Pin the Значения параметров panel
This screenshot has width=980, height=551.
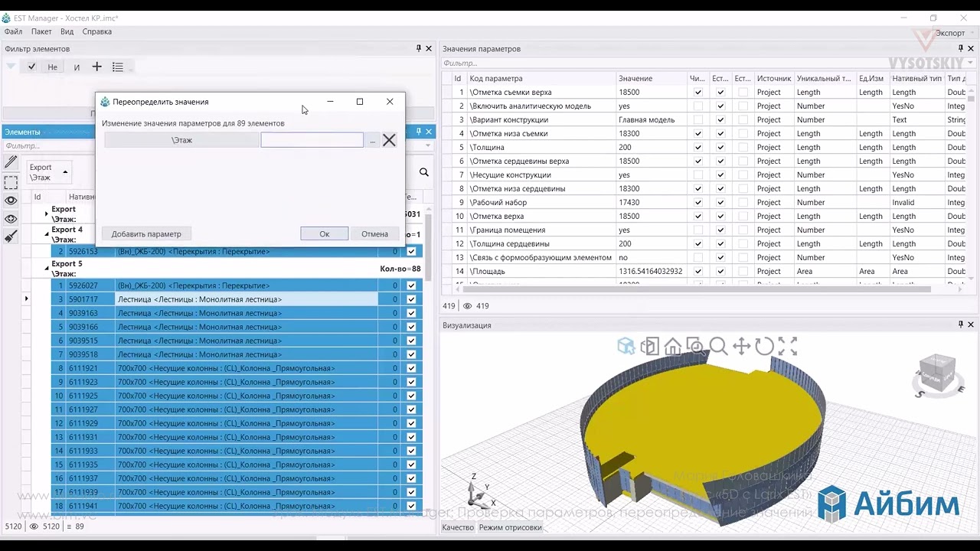960,48
